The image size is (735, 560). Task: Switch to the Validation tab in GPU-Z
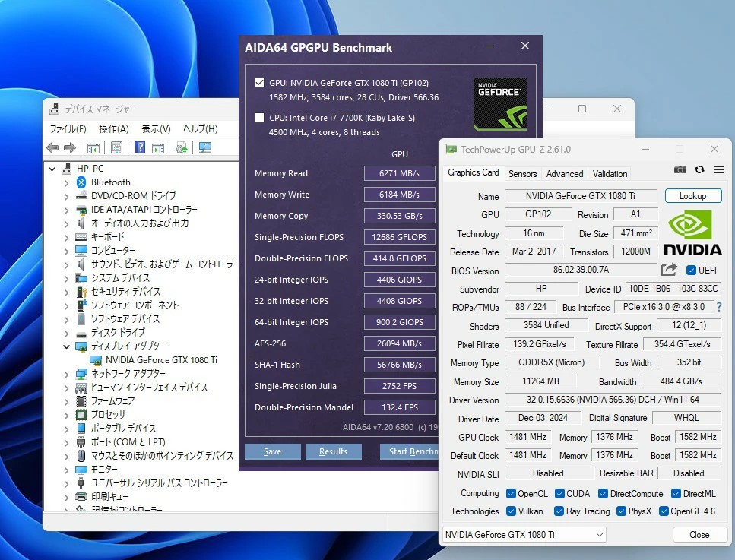coord(610,174)
